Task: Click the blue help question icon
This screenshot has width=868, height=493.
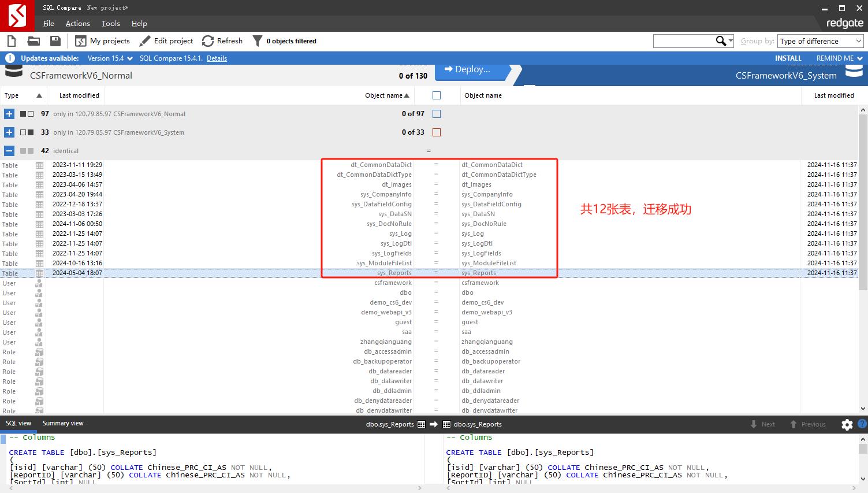Action: pos(861,424)
